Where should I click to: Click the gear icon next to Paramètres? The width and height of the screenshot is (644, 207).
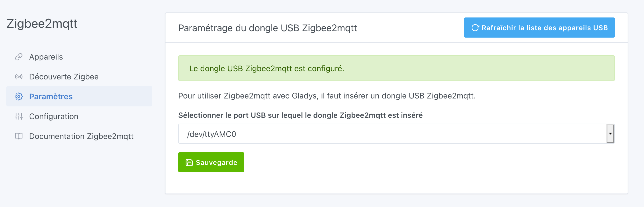pos(19,96)
